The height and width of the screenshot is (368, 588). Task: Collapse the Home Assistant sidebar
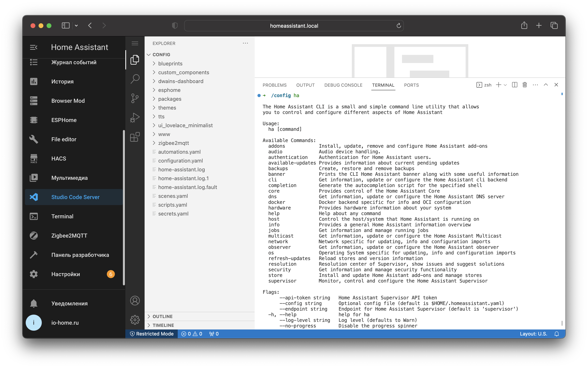click(x=34, y=47)
